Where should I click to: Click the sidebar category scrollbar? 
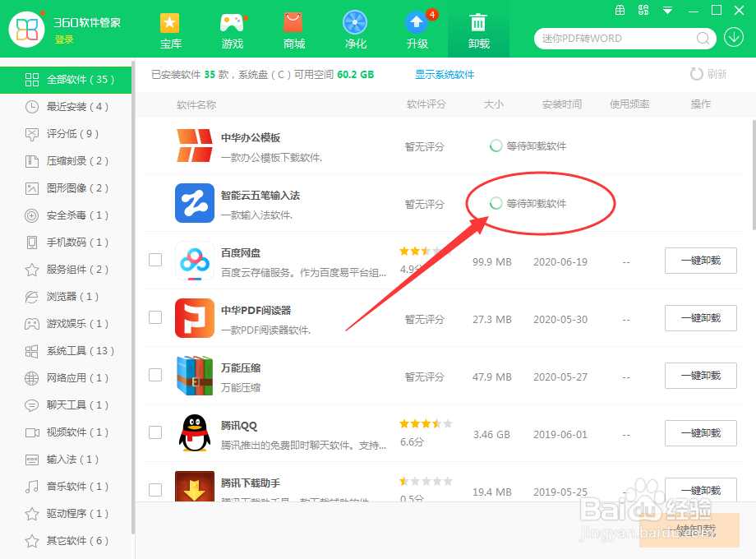132,297
